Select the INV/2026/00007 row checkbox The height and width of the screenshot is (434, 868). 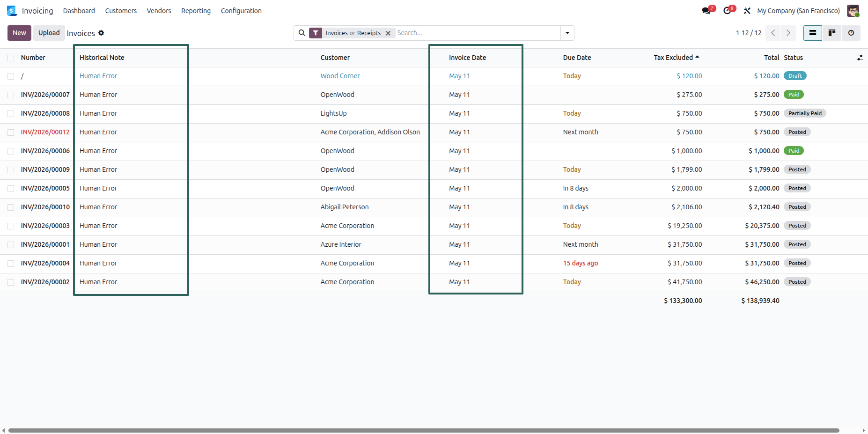[11, 95]
